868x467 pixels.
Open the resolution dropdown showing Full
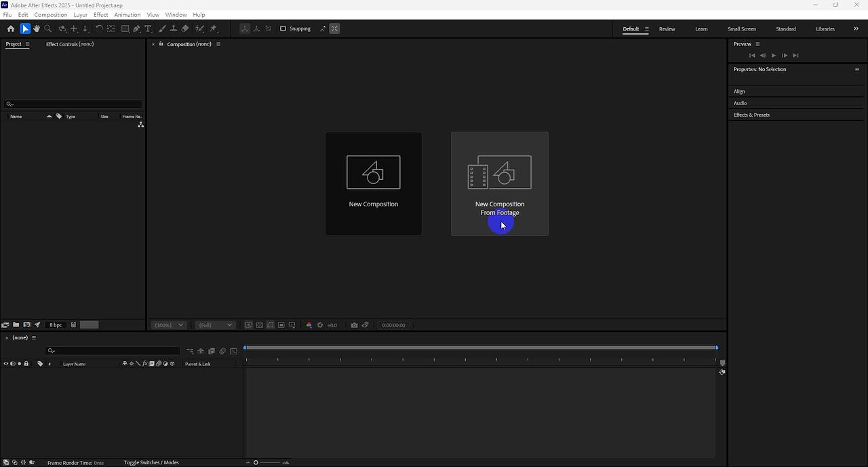point(215,325)
